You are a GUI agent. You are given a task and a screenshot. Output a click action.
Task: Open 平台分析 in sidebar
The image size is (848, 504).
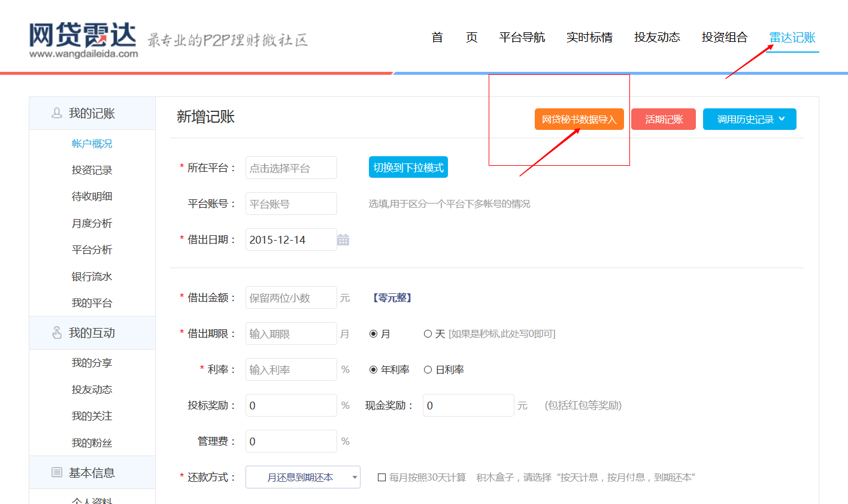click(x=92, y=250)
